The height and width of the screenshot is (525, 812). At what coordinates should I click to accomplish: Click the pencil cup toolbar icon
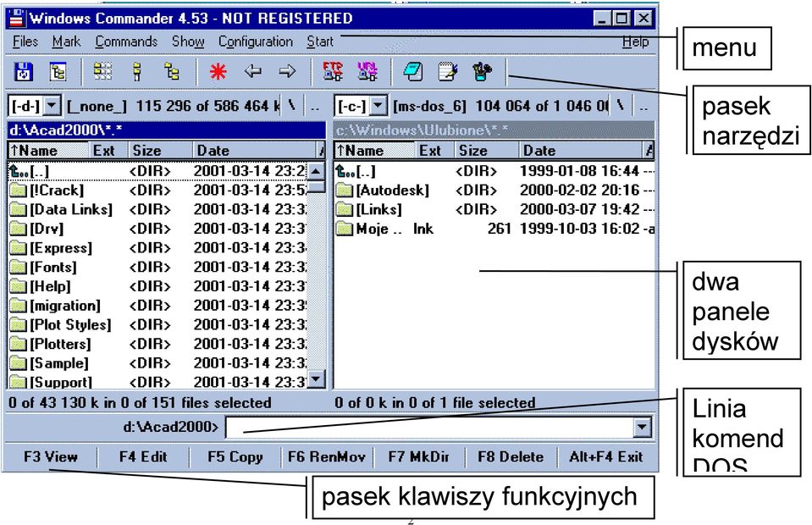click(x=482, y=71)
